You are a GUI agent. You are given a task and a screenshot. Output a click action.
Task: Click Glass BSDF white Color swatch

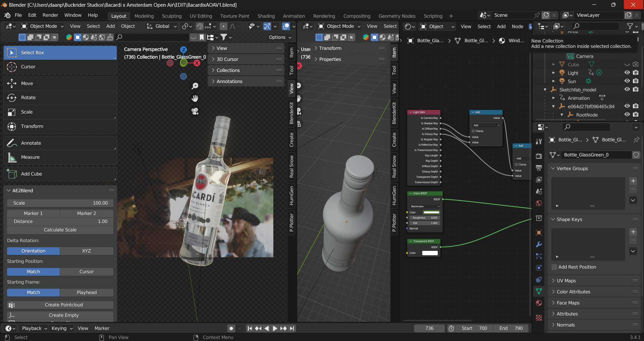(x=431, y=212)
